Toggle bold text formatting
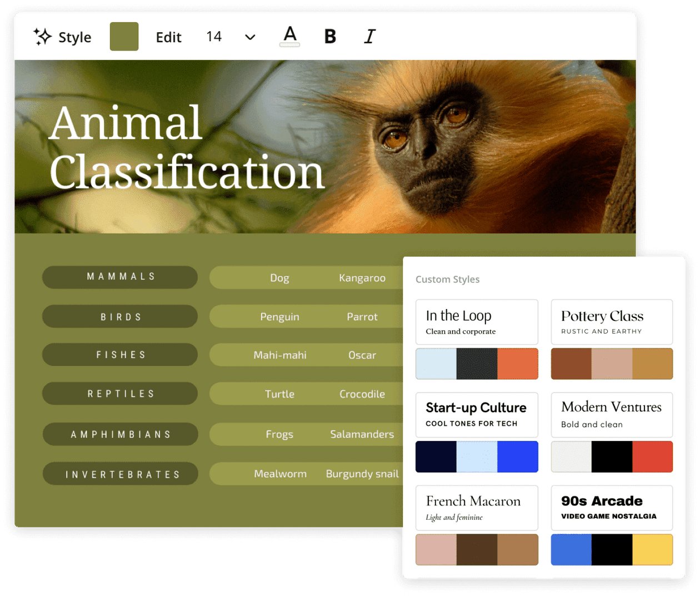Viewport: 700px width, 596px height. 330,37
